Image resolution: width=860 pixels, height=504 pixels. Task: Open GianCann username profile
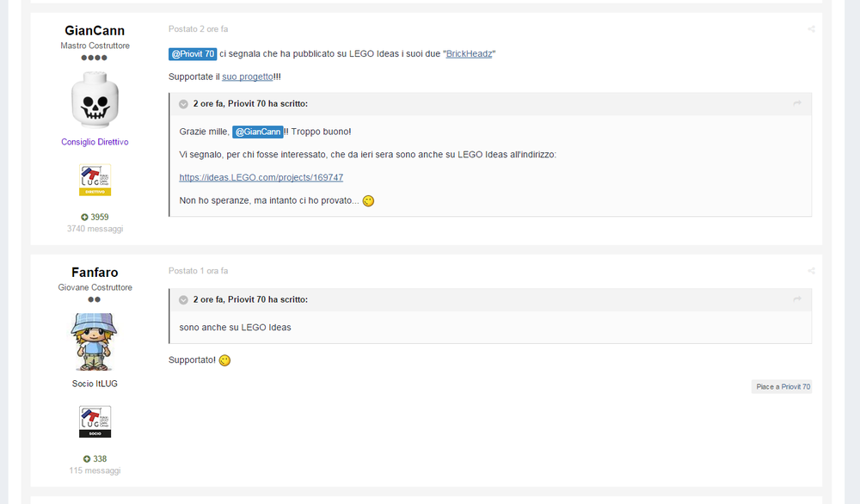coord(95,31)
